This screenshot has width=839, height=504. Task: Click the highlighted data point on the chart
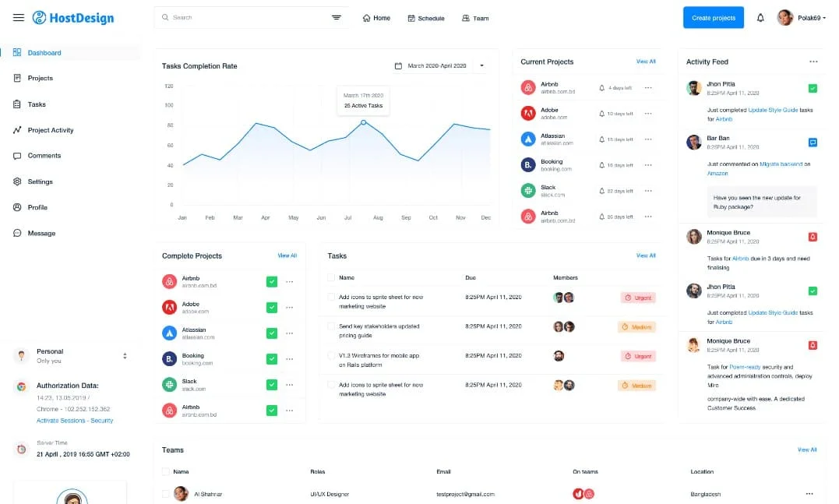click(363, 122)
